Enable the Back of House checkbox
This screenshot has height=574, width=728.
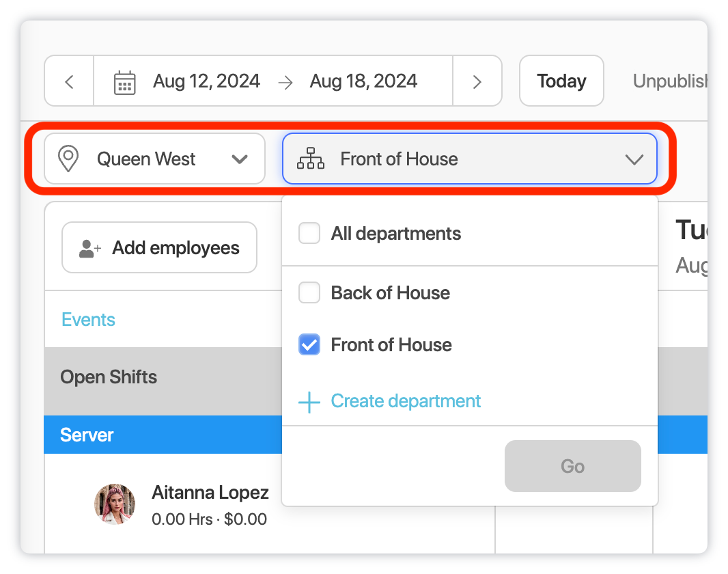point(309,293)
